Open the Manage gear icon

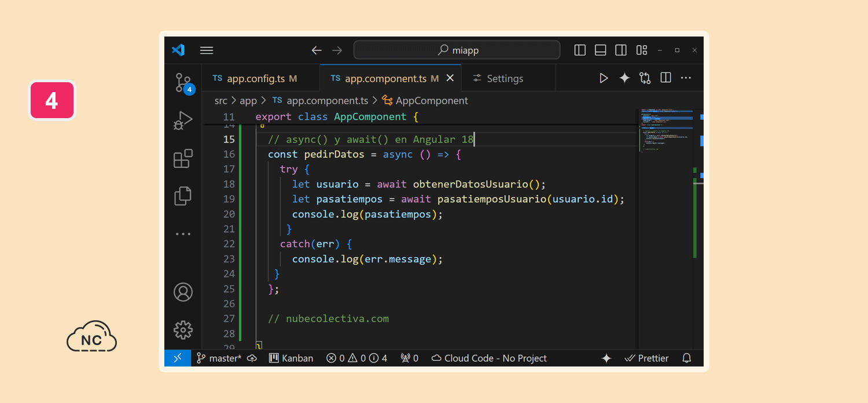pyautogui.click(x=183, y=330)
